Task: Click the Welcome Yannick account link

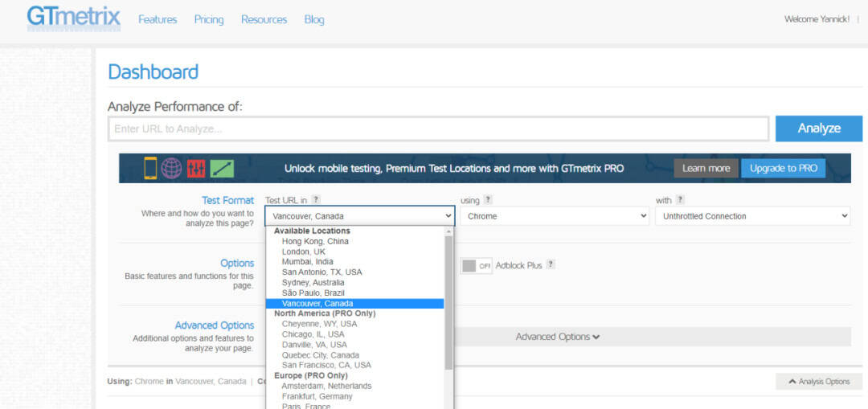Action: click(x=817, y=19)
